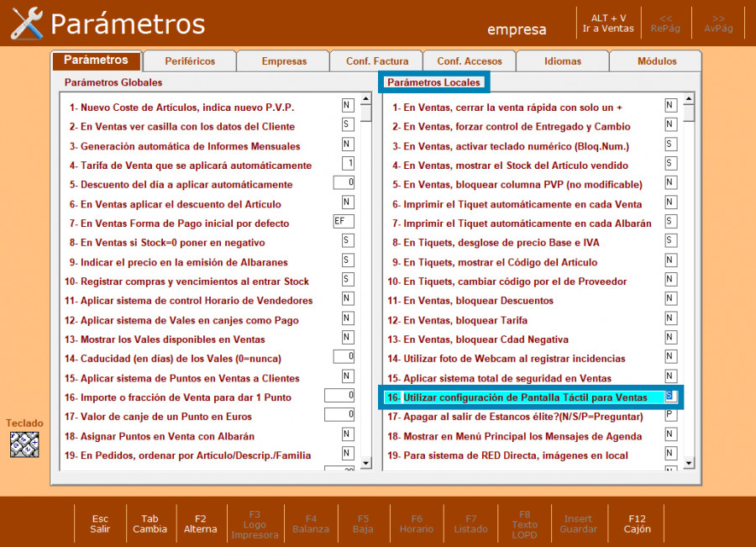Click the F12 Cajón button
This screenshot has width=756, height=547.
[x=637, y=523]
